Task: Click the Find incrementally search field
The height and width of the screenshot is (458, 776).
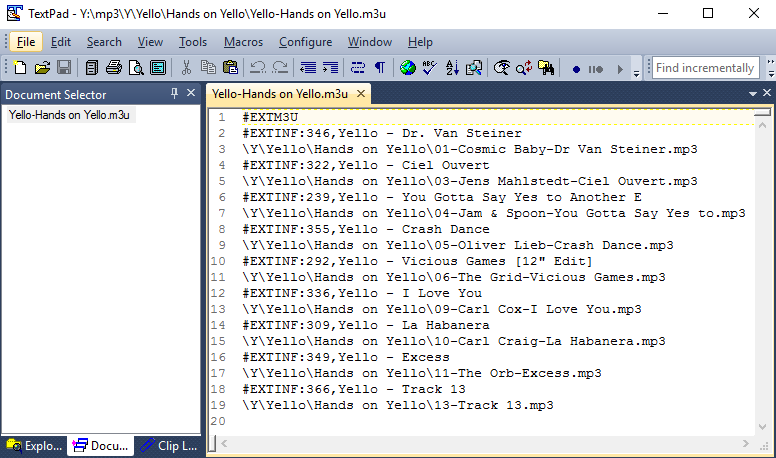Action: pyautogui.click(x=705, y=68)
